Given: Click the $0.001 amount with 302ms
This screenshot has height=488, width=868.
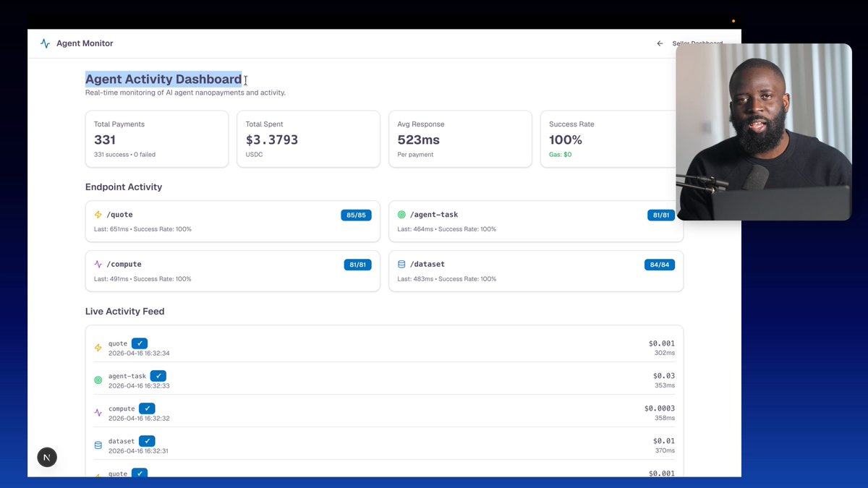Looking at the screenshot, I should point(662,343).
